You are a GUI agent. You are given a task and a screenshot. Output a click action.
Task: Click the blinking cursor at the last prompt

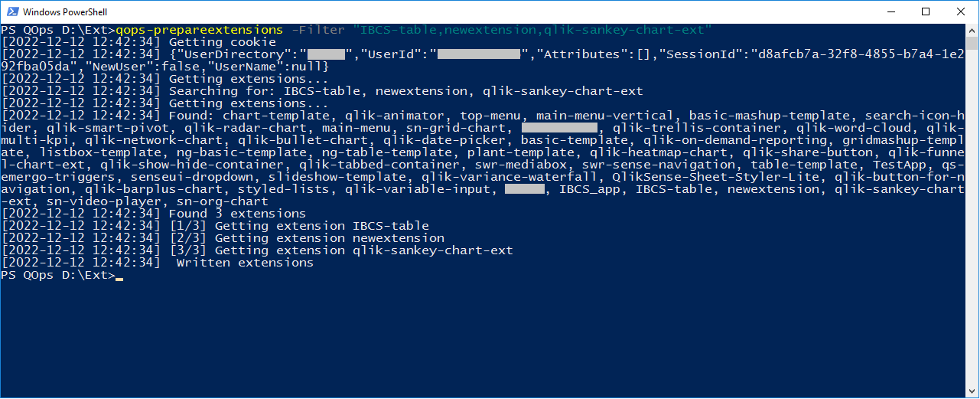(x=119, y=279)
